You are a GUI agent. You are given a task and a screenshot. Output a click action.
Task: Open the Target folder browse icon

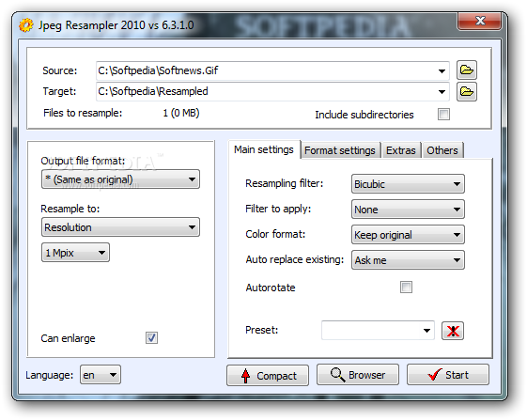(x=467, y=91)
